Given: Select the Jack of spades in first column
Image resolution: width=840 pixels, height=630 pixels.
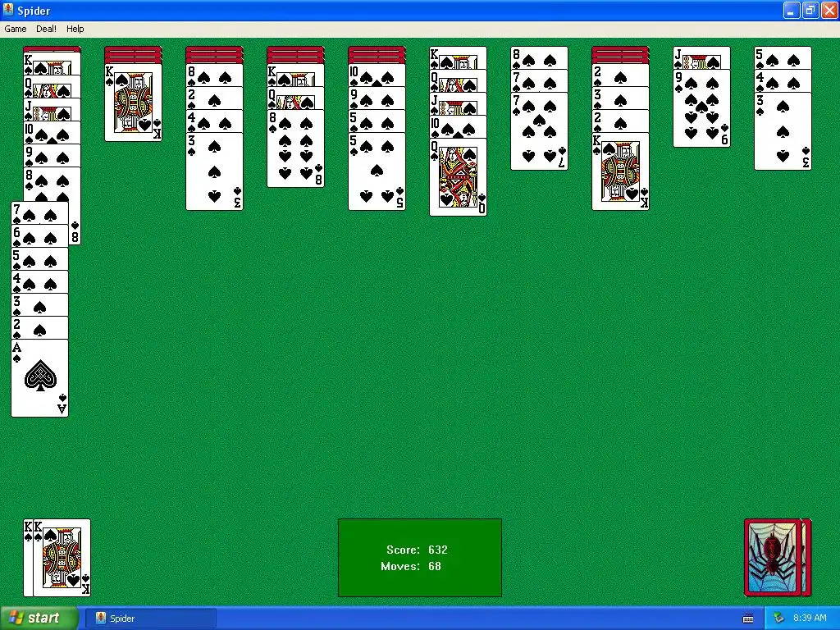Looking at the screenshot, I should pyautogui.click(x=52, y=109).
